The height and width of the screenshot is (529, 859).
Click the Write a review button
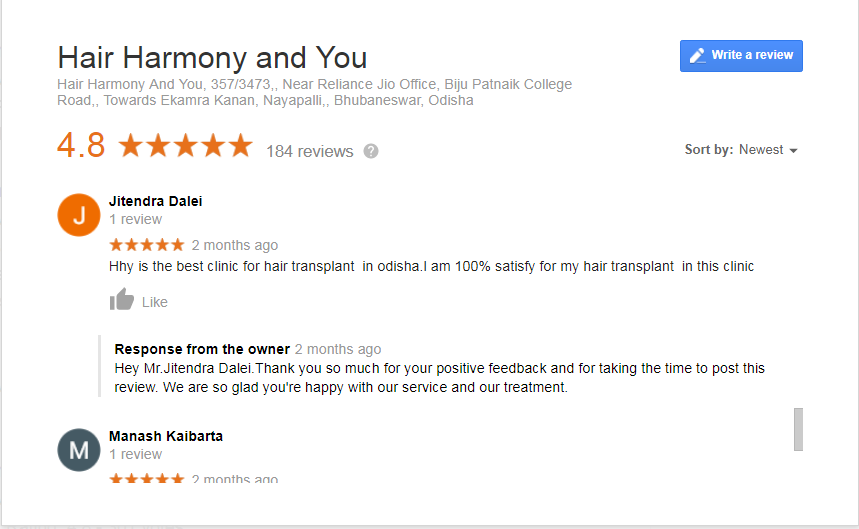741,56
